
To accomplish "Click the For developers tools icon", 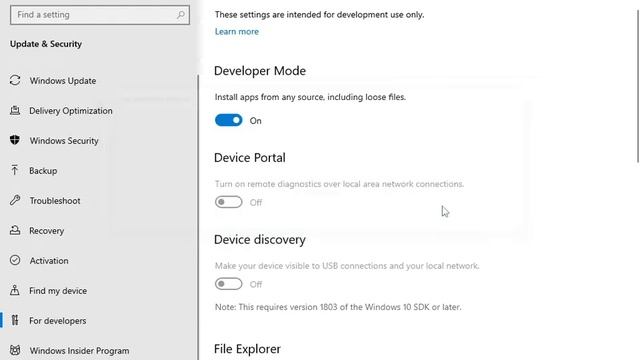I will (x=15, y=320).
